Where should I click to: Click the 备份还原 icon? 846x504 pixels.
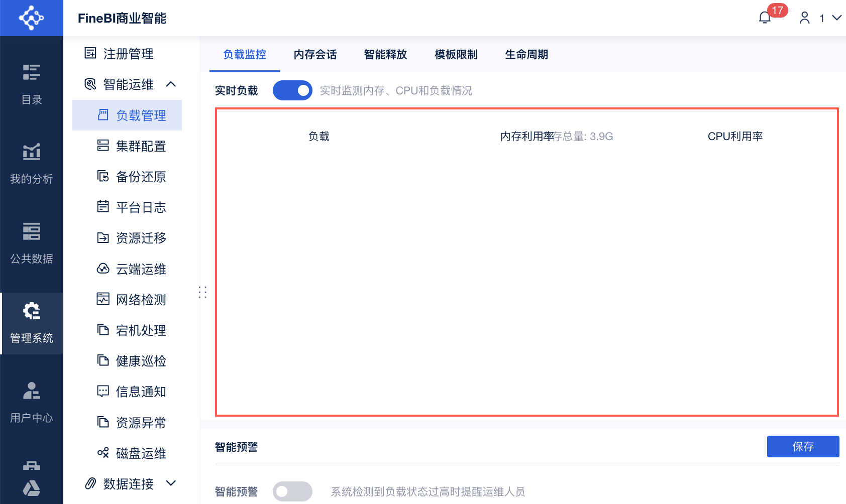click(x=103, y=176)
